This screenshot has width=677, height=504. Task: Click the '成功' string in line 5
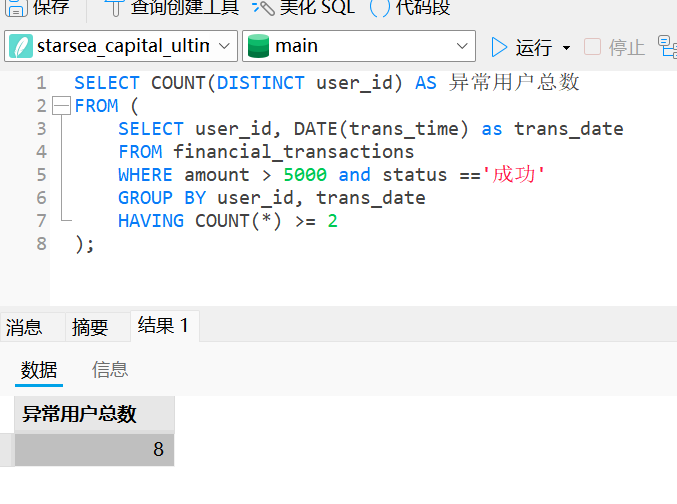pyautogui.click(x=513, y=175)
